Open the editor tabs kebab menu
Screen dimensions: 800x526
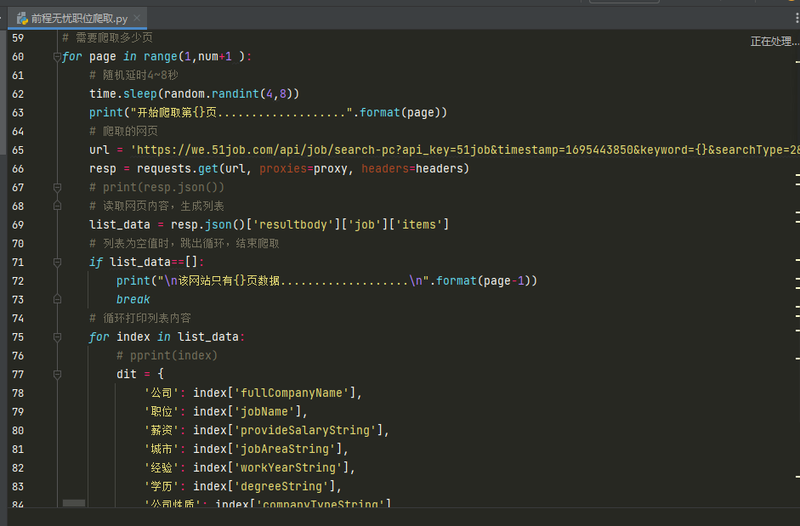(796, 18)
